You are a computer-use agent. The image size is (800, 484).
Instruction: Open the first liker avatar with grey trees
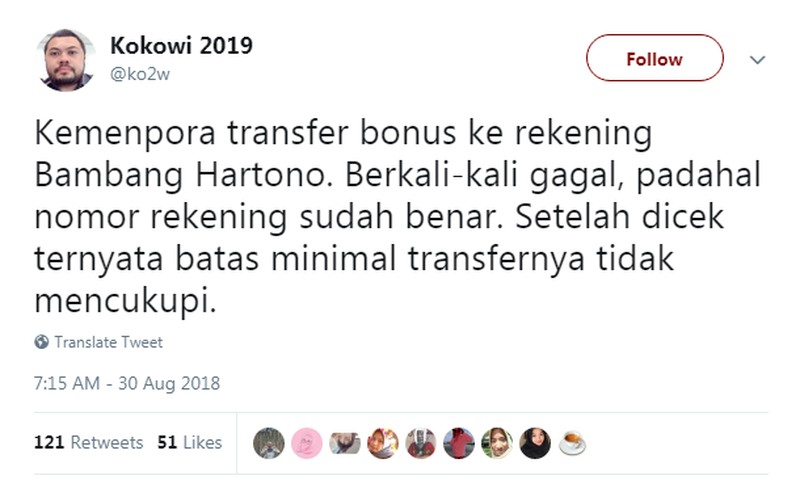pyautogui.click(x=268, y=443)
